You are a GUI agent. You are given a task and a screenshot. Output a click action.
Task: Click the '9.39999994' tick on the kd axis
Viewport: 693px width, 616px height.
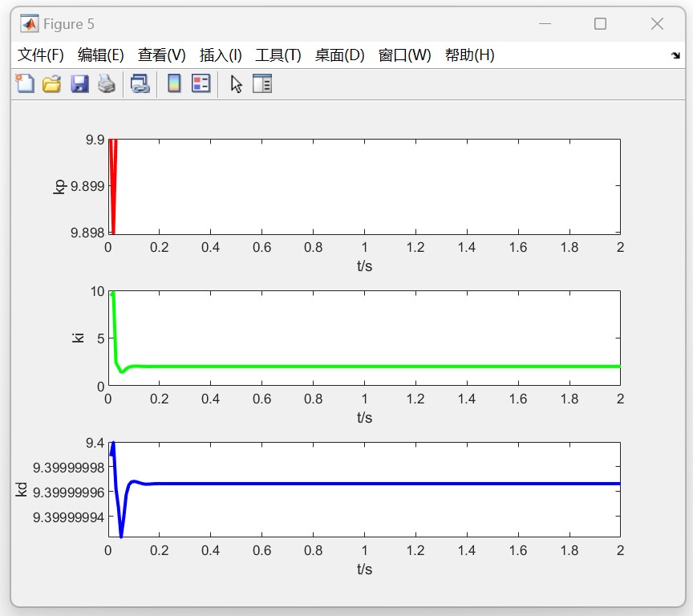[69, 517]
